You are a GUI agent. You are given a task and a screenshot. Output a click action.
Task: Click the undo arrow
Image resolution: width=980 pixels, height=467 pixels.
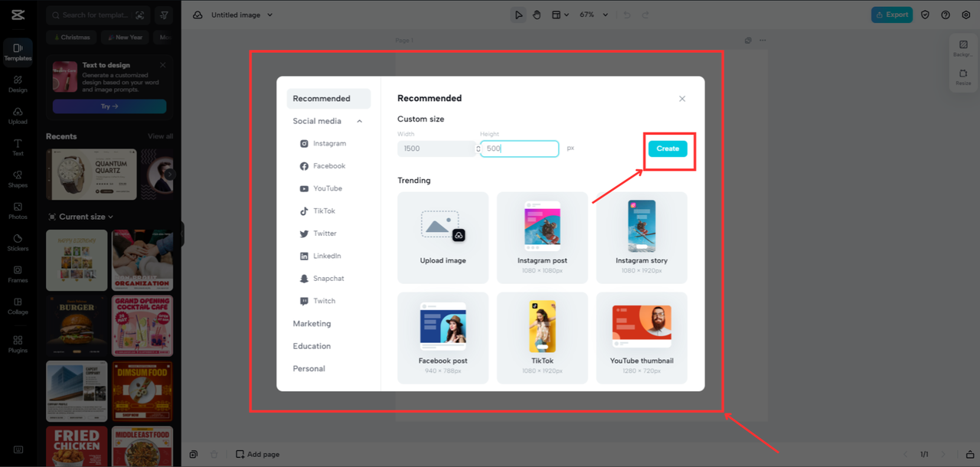tap(627, 15)
